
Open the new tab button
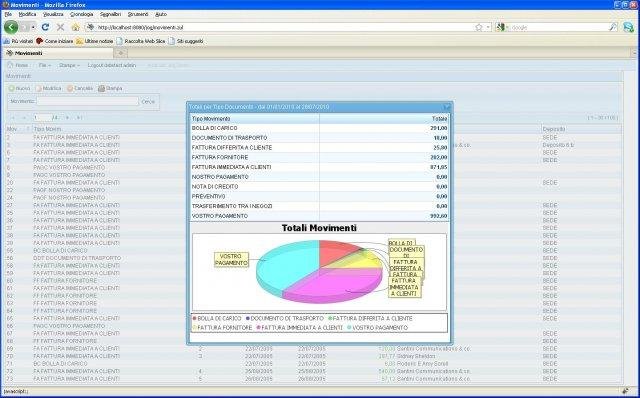120,53
